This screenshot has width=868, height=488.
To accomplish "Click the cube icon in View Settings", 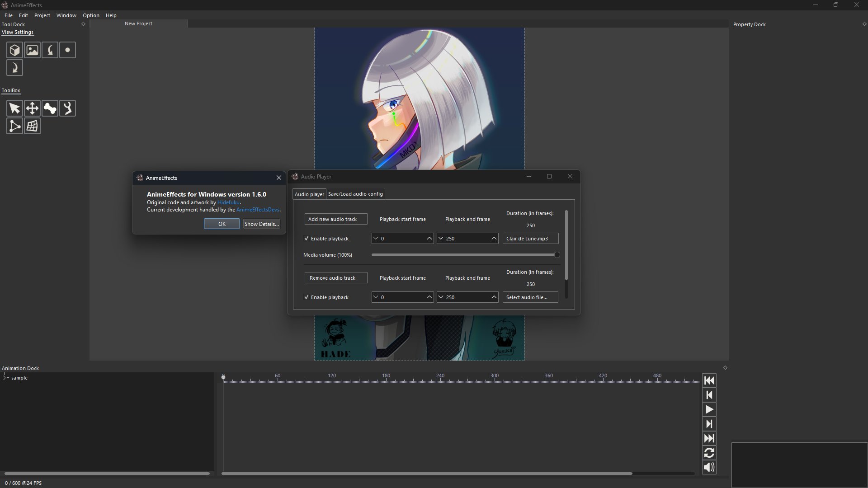I will [14, 50].
